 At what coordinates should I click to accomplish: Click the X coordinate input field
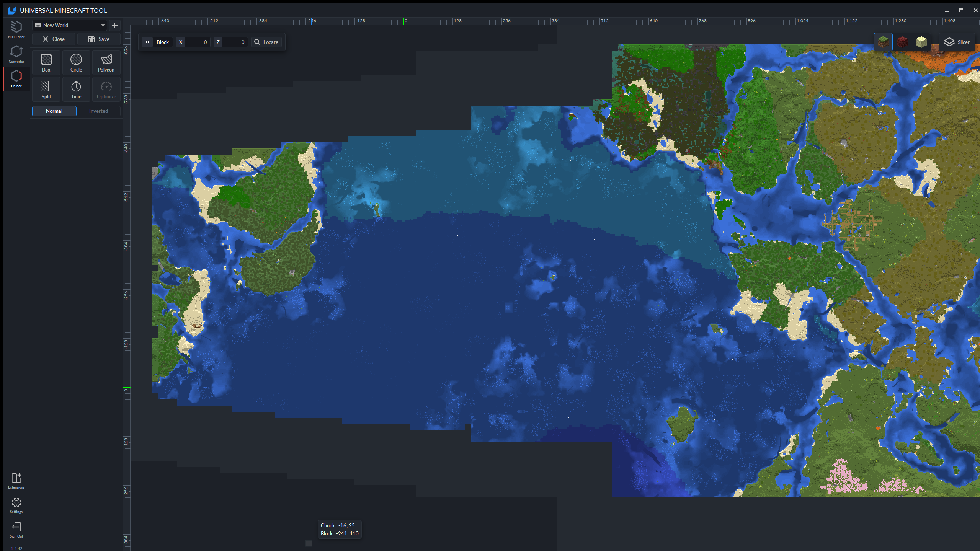coord(197,42)
